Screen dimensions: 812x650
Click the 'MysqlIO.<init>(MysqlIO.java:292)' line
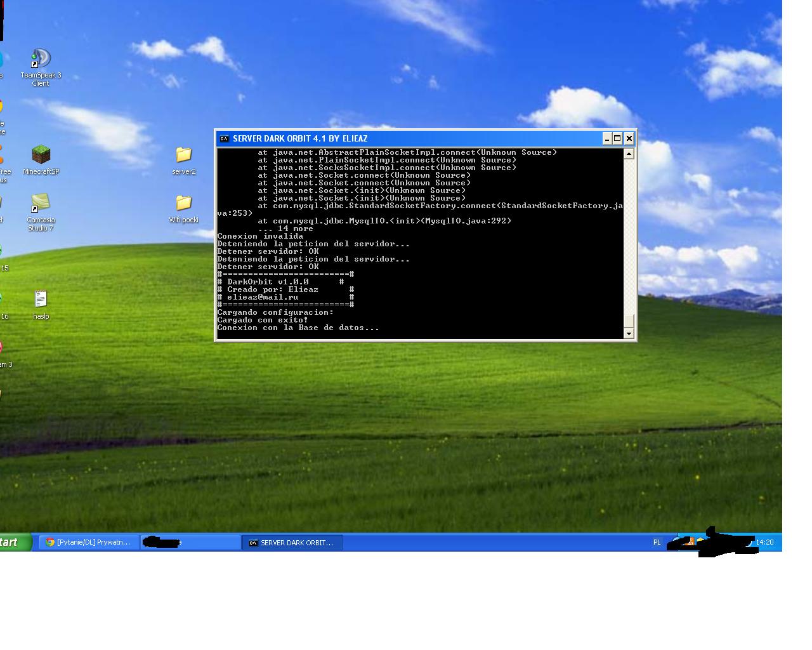tap(384, 221)
